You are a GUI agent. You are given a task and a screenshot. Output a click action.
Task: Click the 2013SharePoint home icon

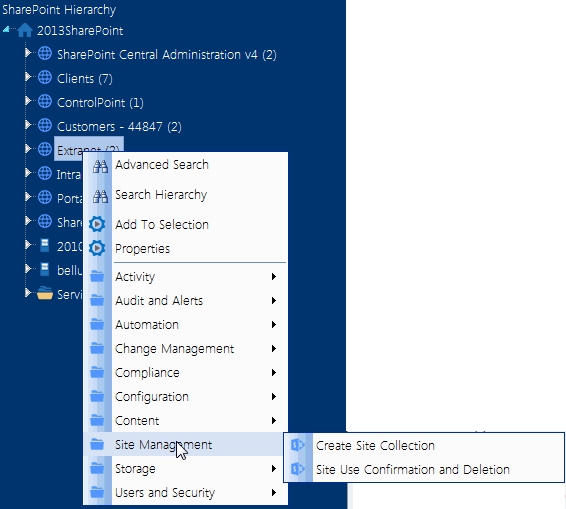pyautogui.click(x=25, y=30)
